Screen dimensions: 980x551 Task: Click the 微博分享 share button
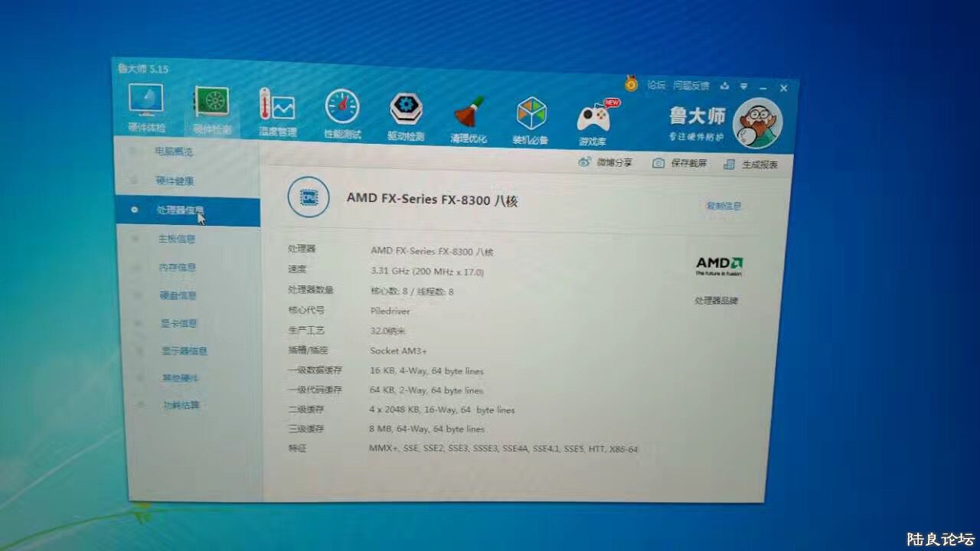(x=606, y=162)
